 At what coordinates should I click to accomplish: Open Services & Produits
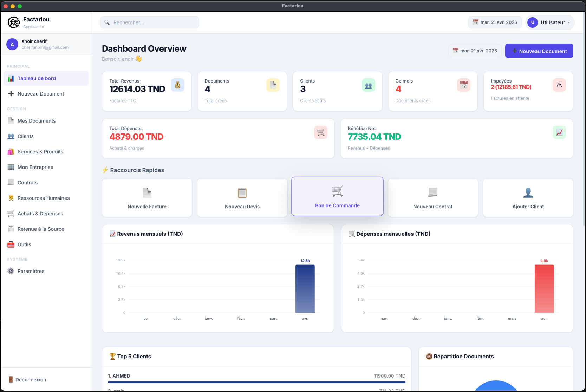tap(40, 151)
